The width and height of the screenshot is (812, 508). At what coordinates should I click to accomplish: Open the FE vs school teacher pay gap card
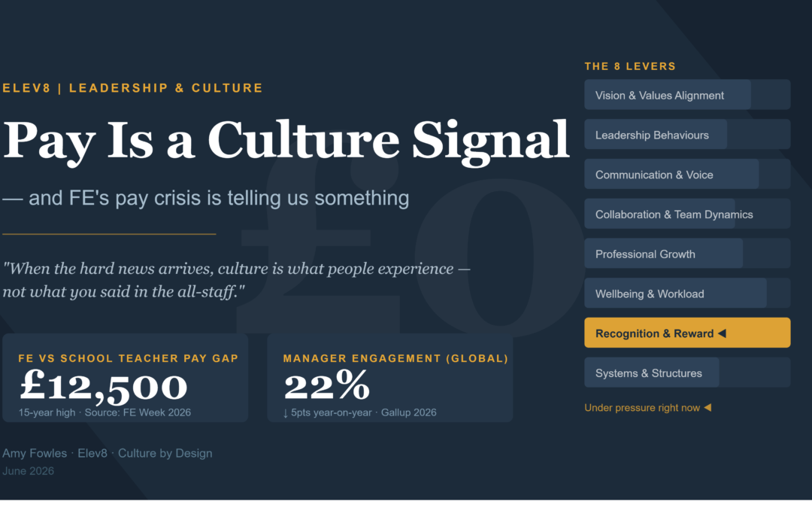(126, 378)
